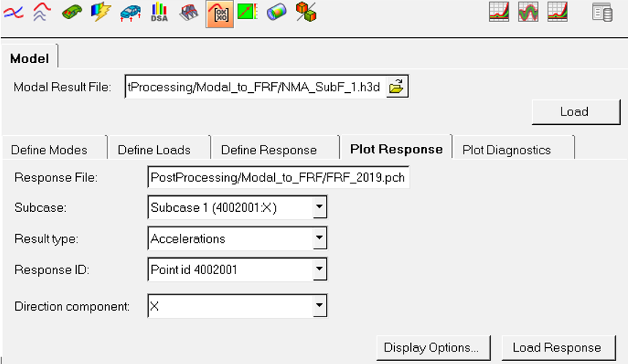Open the DSA bar chart tool
Viewport: 628px width, 364px height.
point(159,12)
